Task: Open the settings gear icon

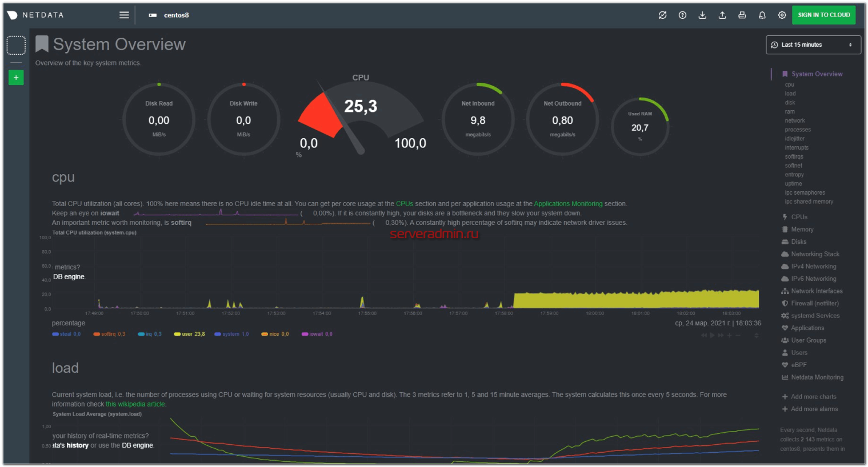Action: 782,15
